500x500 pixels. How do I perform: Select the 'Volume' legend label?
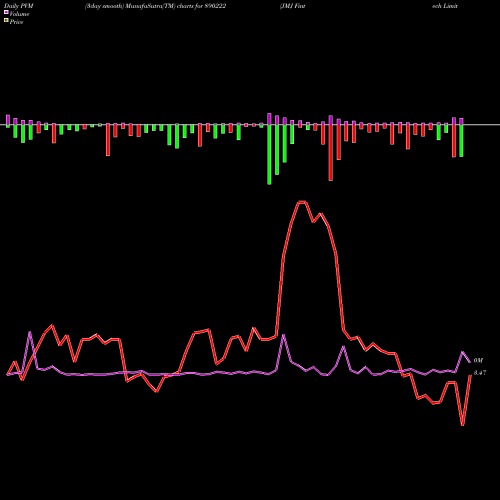(x=19, y=14)
